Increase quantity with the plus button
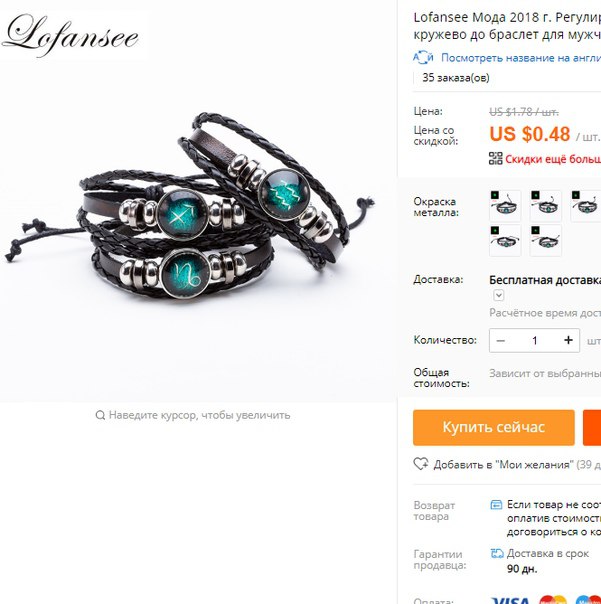 pyautogui.click(x=568, y=340)
